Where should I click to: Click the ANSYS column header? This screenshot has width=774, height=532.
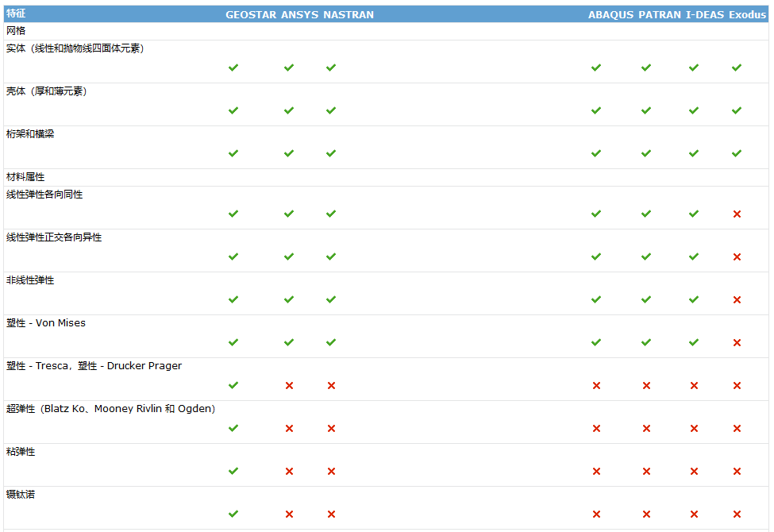(x=299, y=15)
